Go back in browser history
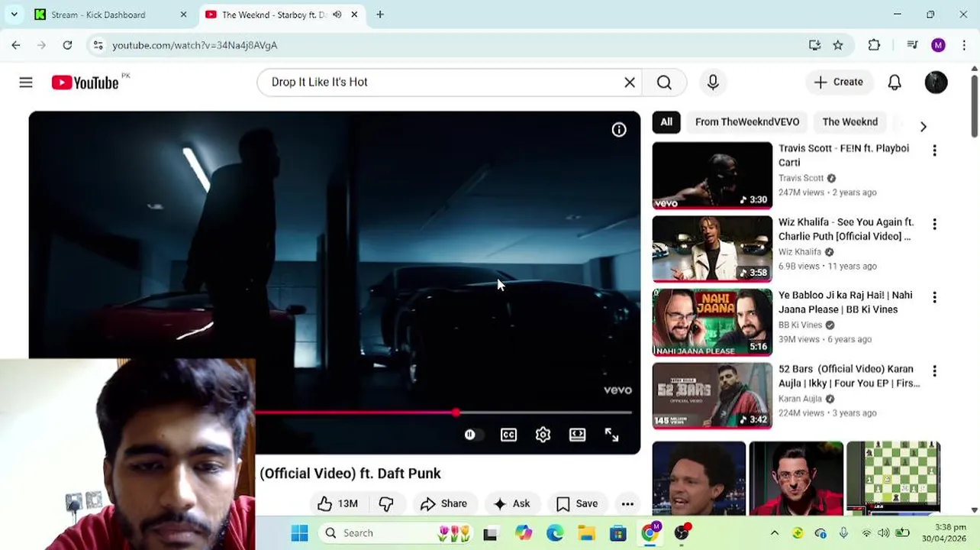 pyautogui.click(x=16, y=45)
